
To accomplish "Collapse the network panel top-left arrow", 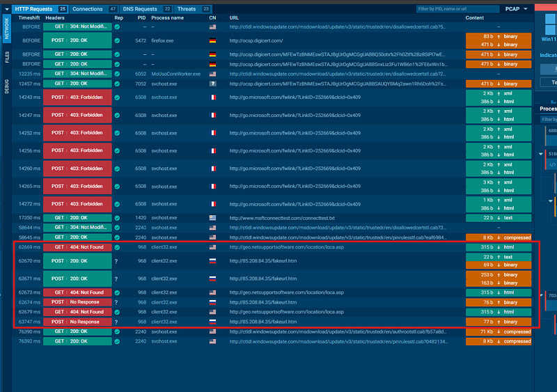I will (7, 9).
